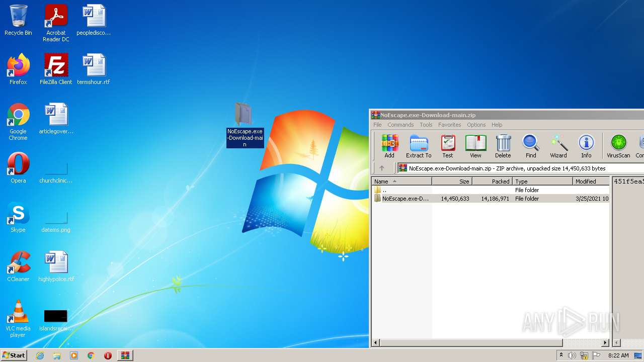Sort by the Modified column header

pos(591,182)
